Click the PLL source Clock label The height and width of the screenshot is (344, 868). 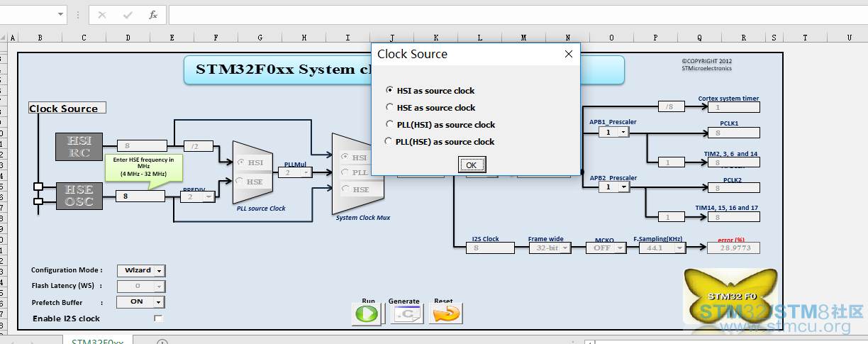[x=261, y=209]
